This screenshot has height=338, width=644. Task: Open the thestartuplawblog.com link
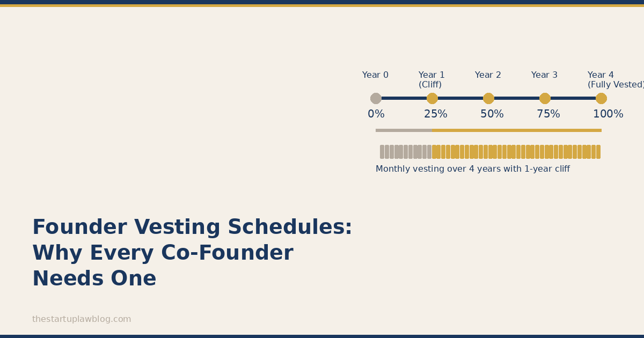[x=82, y=319]
